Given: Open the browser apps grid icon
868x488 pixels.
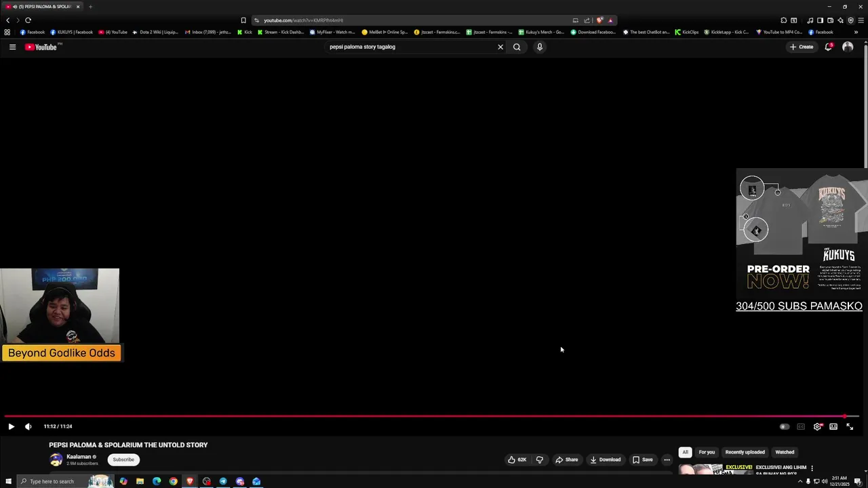Looking at the screenshot, I should click(x=7, y=32).
